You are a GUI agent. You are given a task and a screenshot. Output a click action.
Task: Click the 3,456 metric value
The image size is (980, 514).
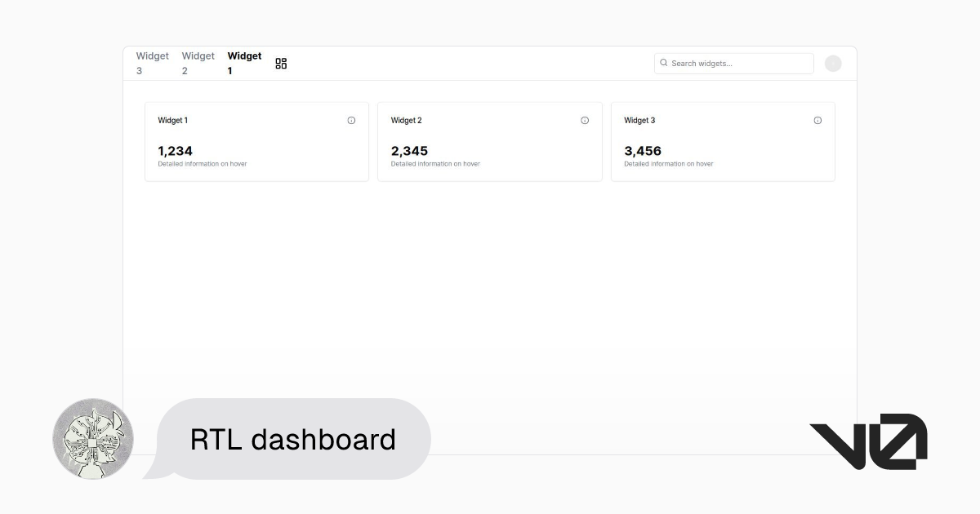[642, 151]
